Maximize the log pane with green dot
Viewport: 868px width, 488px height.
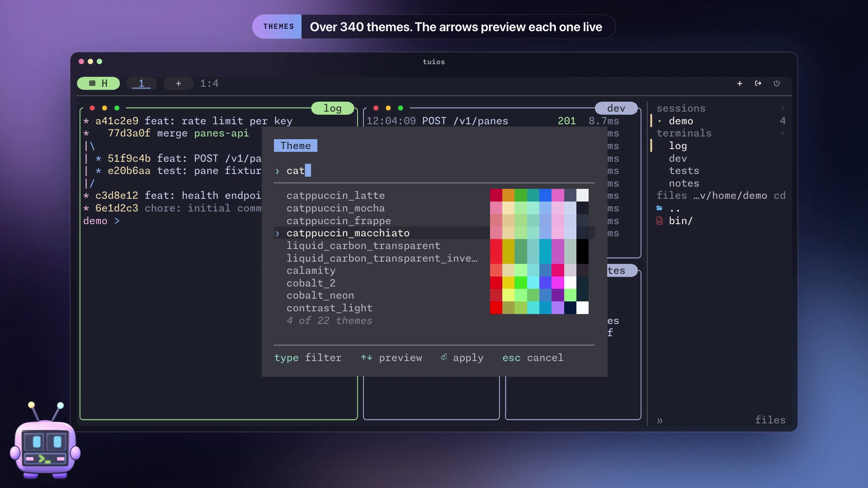coord(117,108)
